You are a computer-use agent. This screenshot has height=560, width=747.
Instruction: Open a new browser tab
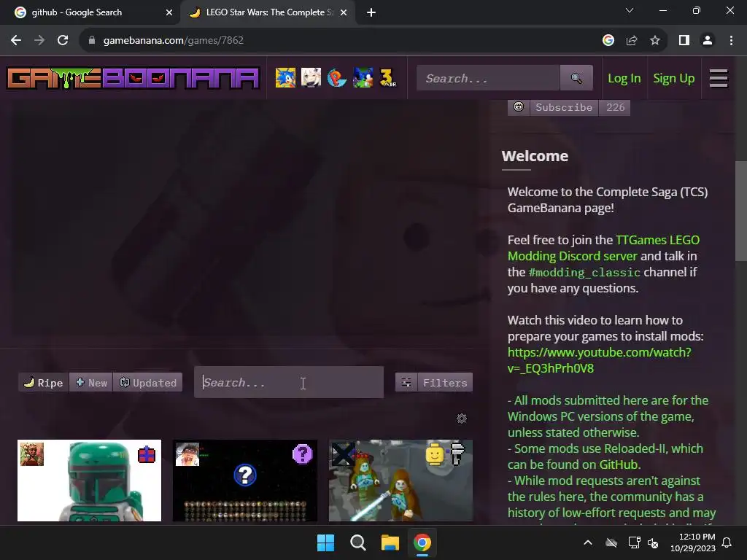(x=371, y=12)
